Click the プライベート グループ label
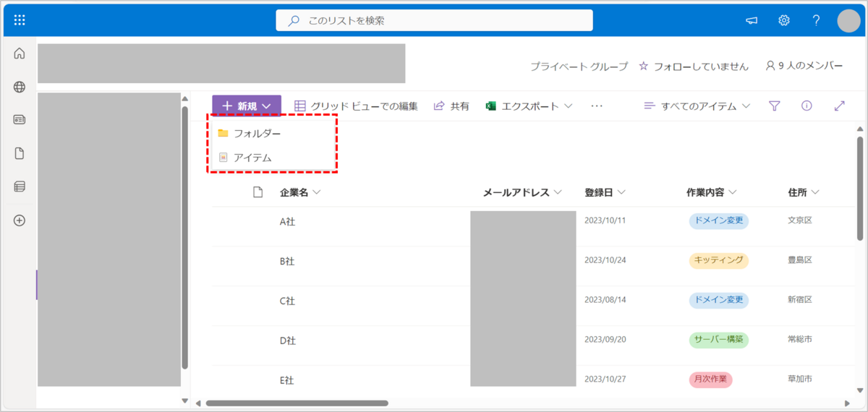868x412 pixels. click(x=579, y=66)
